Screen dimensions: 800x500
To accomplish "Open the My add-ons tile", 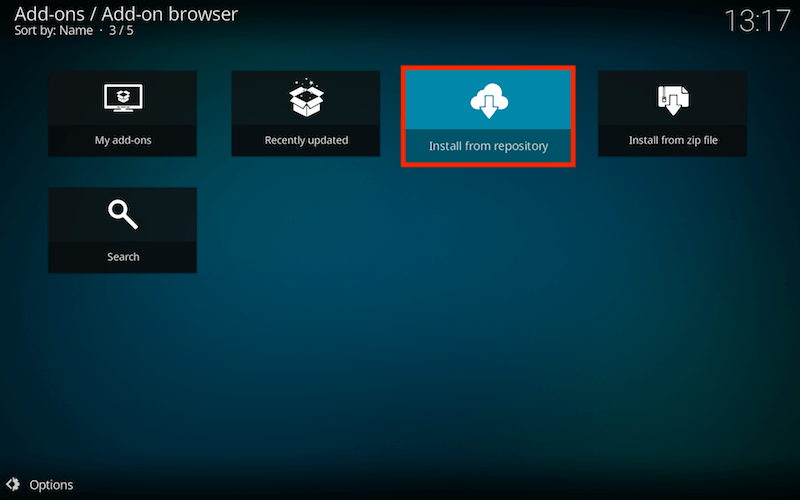I will click(x=122, y=113).
